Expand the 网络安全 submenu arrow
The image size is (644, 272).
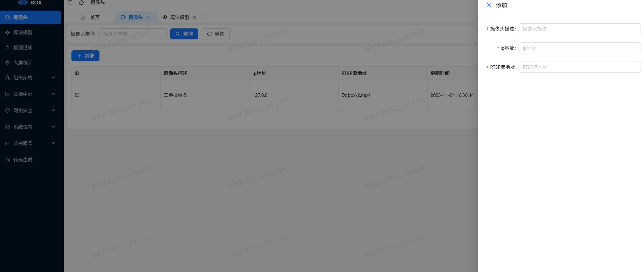pos(53,111)
